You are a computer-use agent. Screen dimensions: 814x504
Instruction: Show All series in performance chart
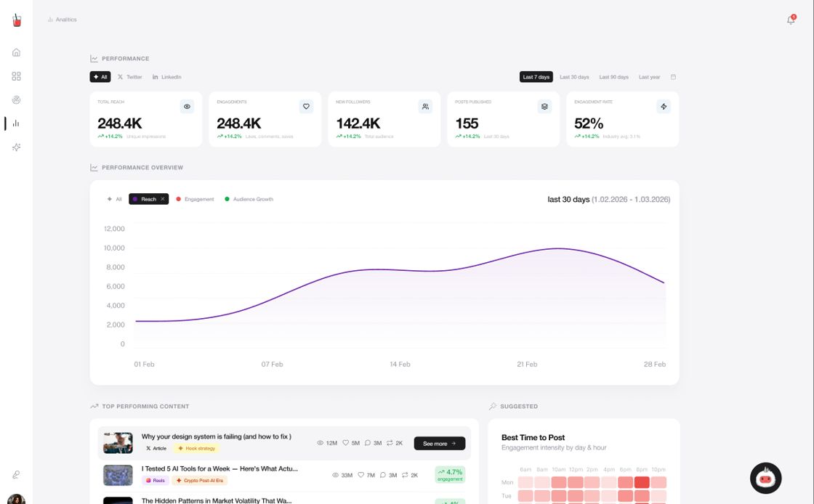(114, 199)
